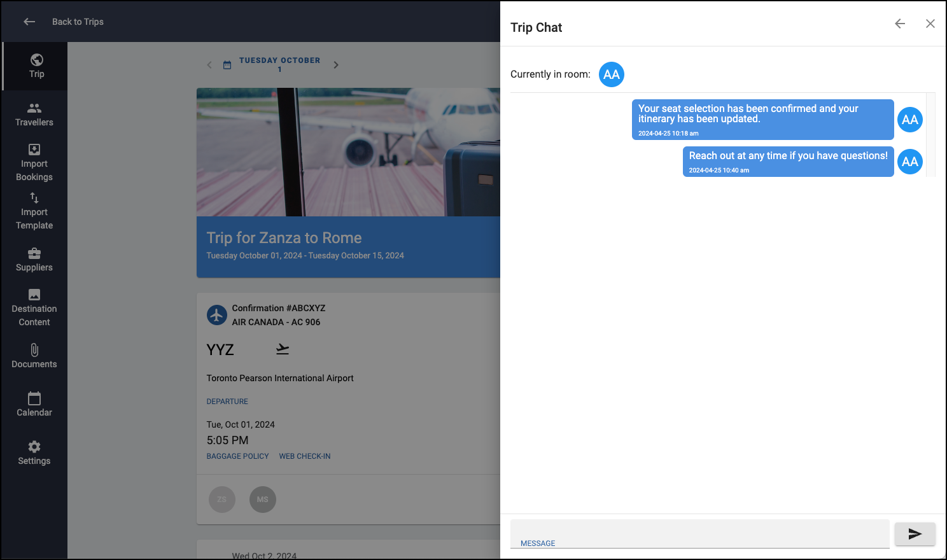Click the Tuesday October 1 date label
This screenshot has height=560, width=947.
coord(279,64)
